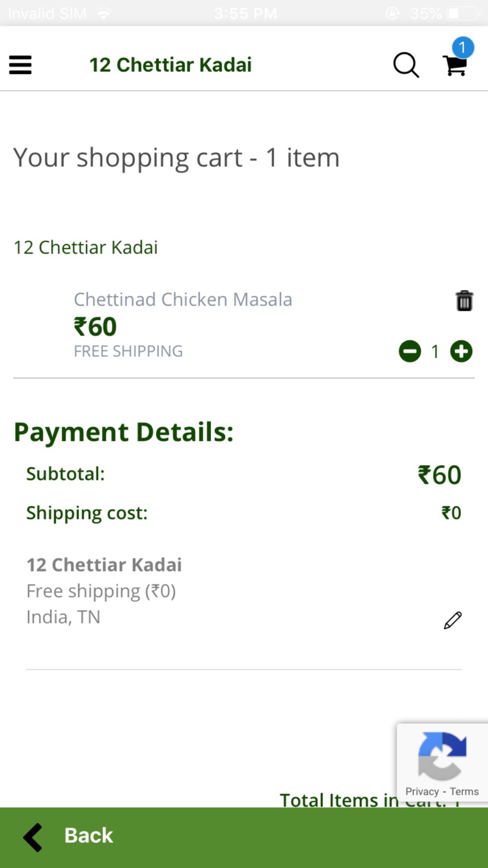Edit shipping details with pencil icon

coord(452,620)
